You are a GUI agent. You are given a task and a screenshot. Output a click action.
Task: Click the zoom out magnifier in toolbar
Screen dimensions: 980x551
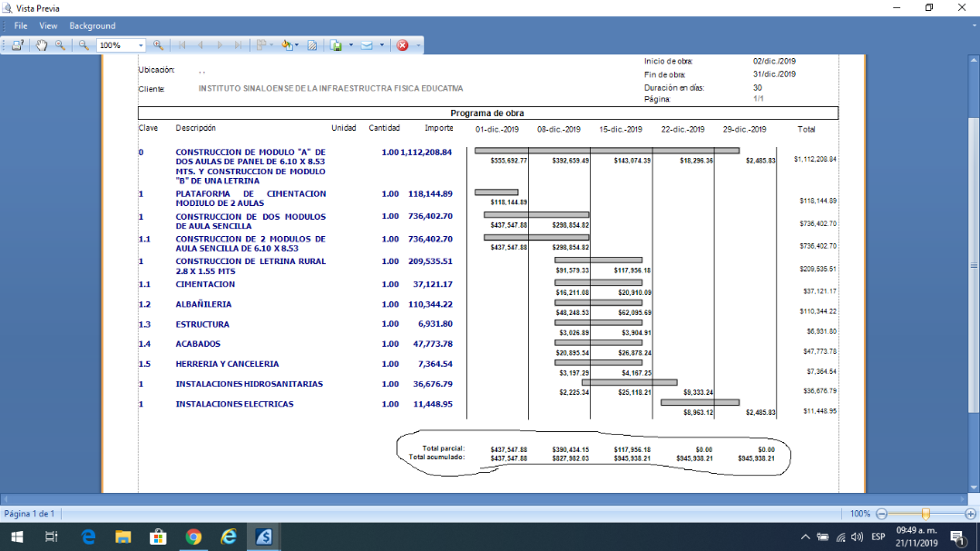pos(83,45)
